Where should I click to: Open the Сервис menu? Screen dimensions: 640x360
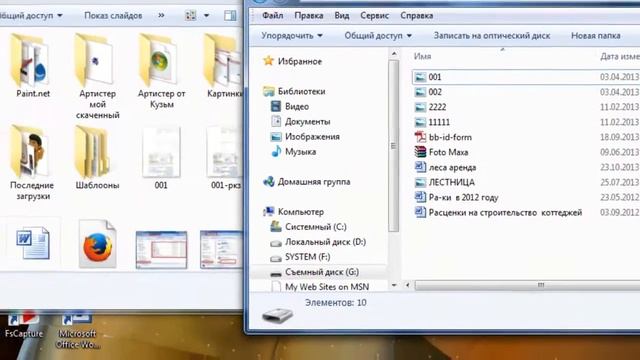click(374, 16)
